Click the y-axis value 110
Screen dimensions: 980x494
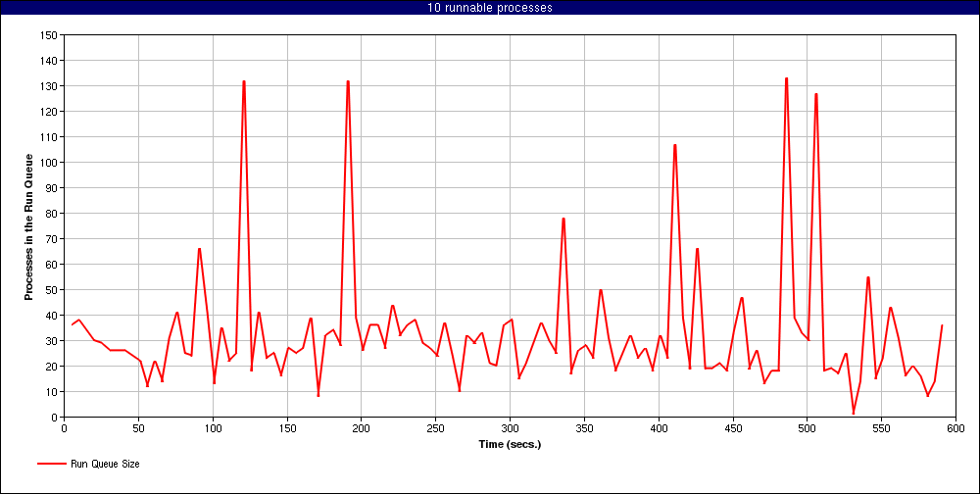click(49, 137)
